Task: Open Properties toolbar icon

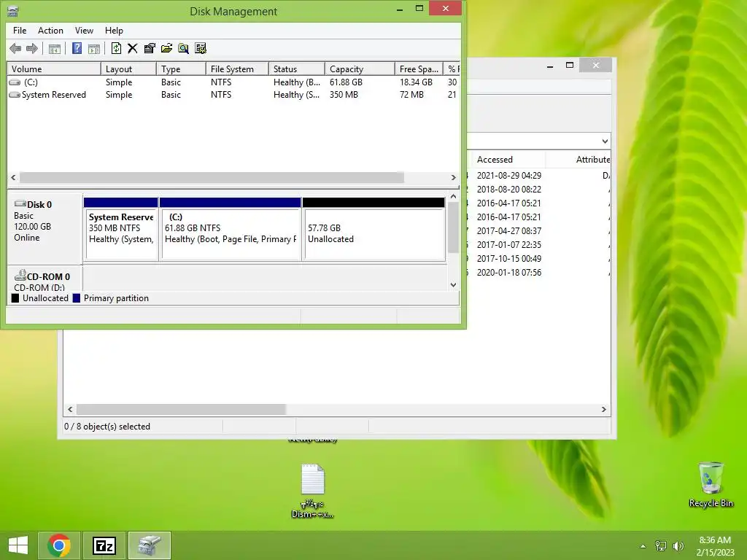Action: coord(150,48)
